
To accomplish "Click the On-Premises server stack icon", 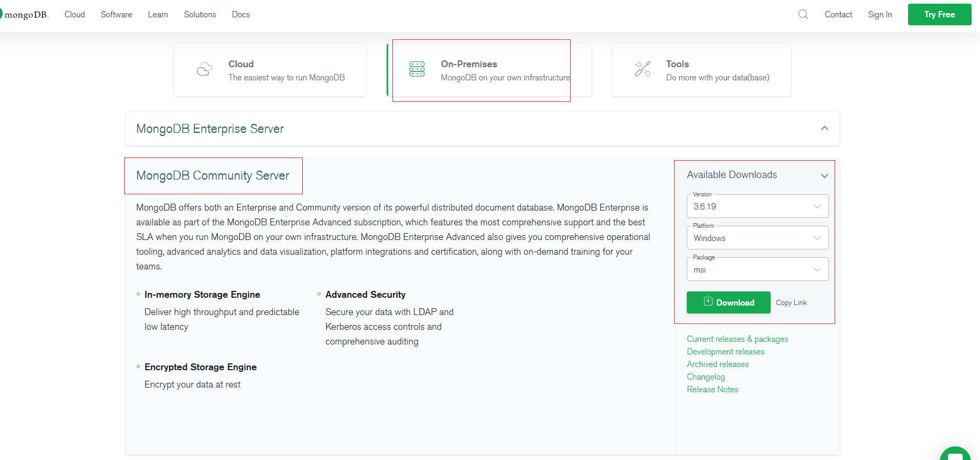I will click(417, 69).
